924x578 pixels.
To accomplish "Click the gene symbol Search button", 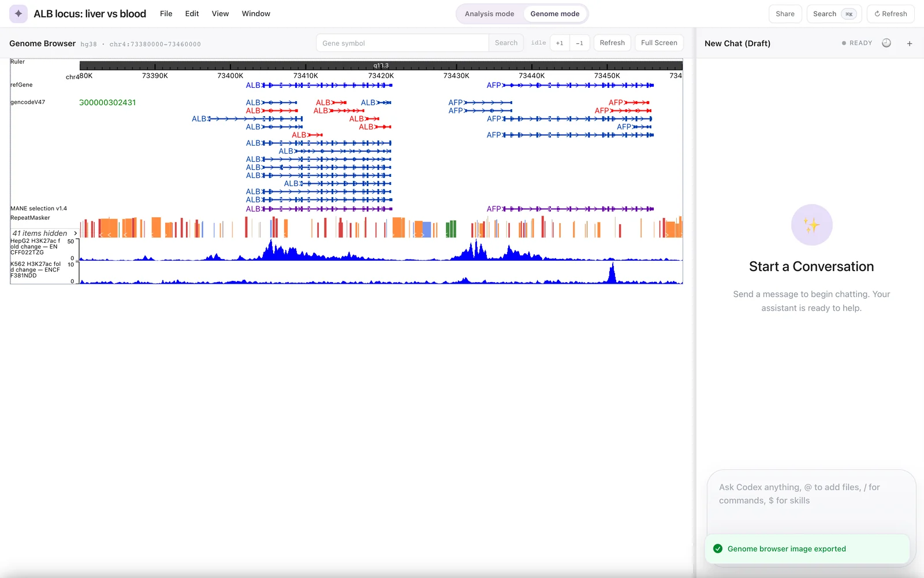I will click(506, 43).
